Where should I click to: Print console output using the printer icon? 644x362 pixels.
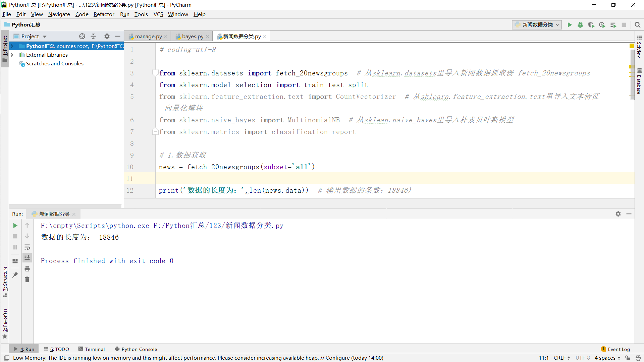coord(28,269)
